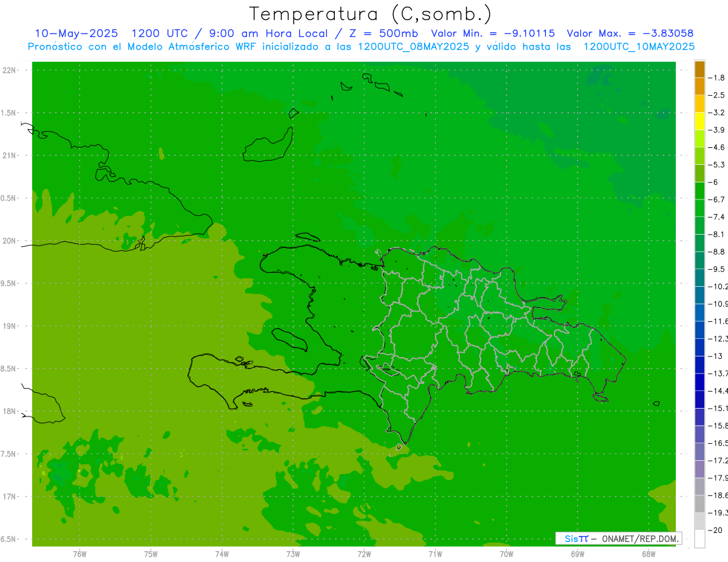Click the '-2.5' color bar label
Image resolution: width=728 pixels, height=562 pixels.
[718, 95]
